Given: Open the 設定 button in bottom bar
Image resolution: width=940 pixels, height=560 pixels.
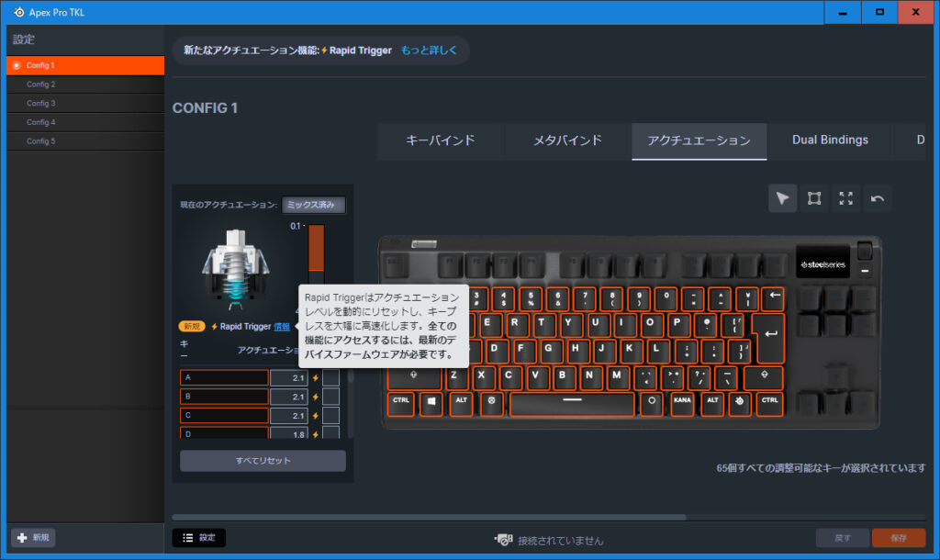Looking at the screenshot, I should (199, 538).
